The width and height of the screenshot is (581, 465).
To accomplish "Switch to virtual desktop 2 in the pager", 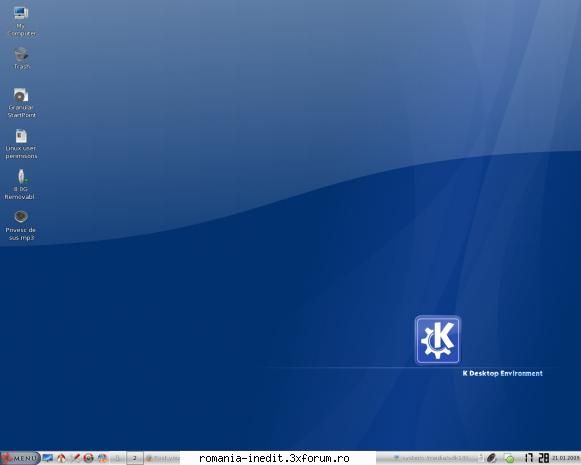I will 135,458.
